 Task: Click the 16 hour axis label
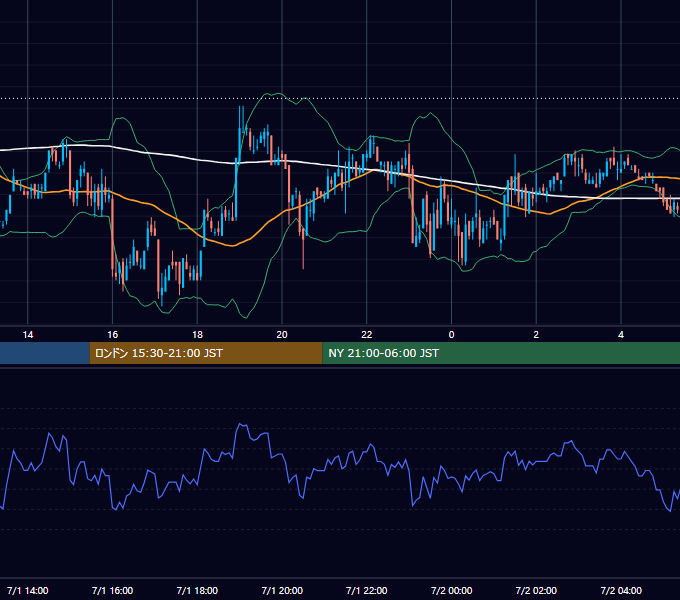pyautogui.click(x=112, y=335)
